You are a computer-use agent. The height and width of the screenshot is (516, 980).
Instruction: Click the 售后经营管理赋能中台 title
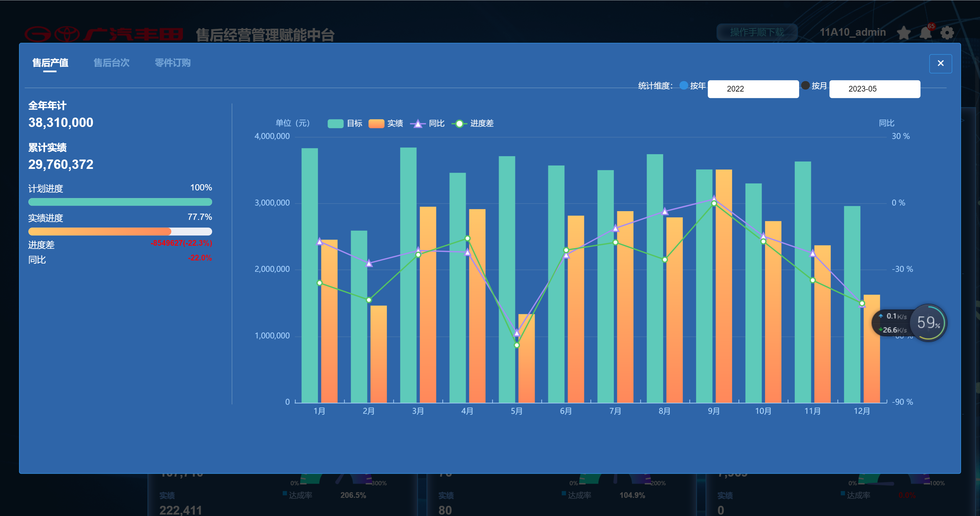265,35
